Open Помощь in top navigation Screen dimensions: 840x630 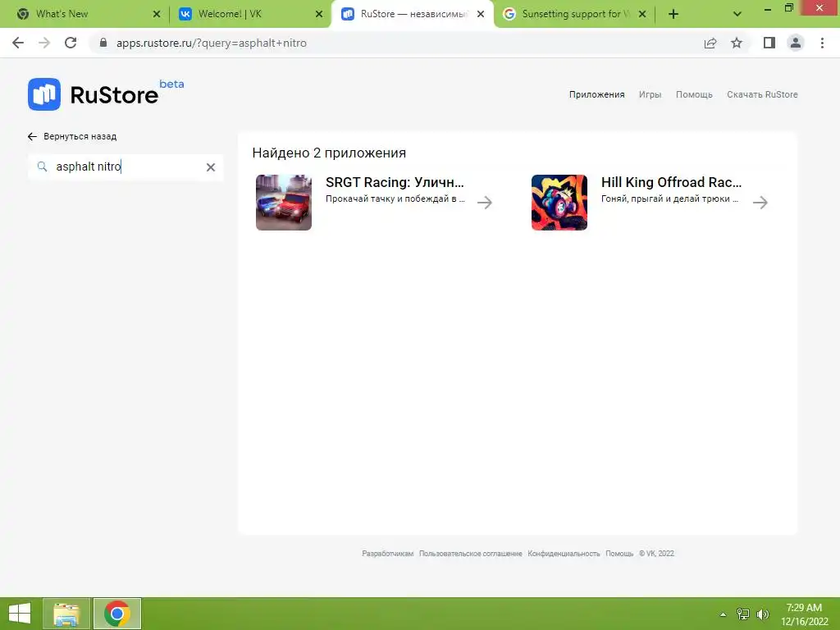click(x=694, y=95)
